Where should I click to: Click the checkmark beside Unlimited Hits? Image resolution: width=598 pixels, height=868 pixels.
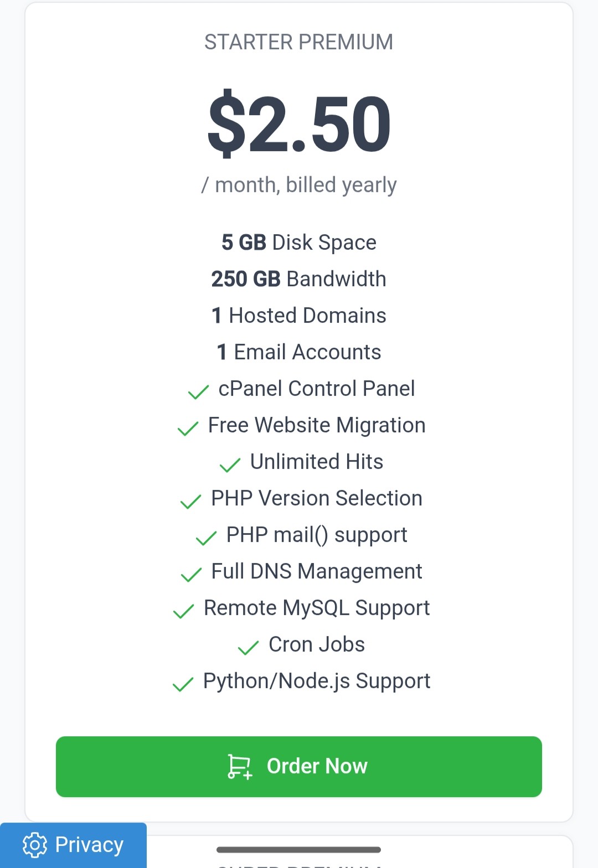pyautogui.click(x=230, y=465)
